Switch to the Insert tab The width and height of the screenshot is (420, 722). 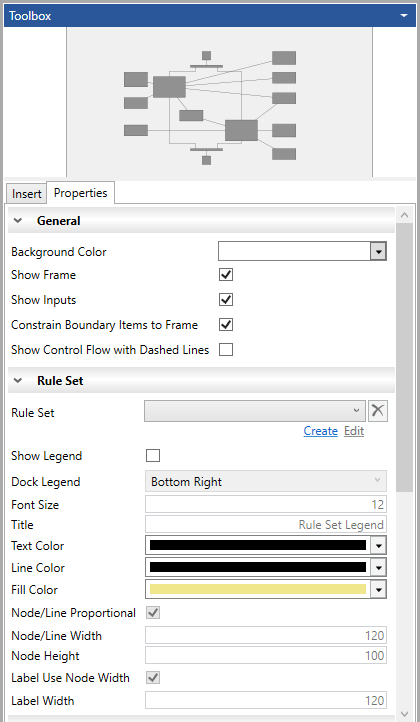tap(27, 193)
